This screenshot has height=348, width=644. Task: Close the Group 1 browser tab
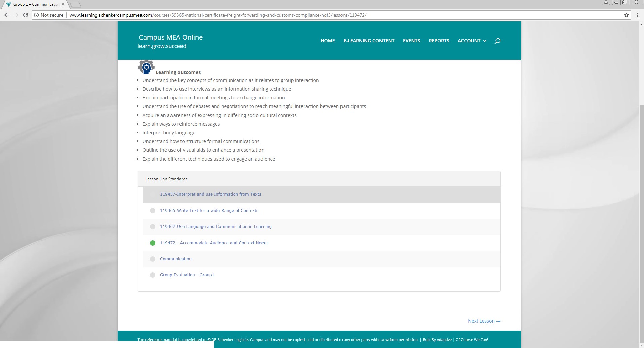(63, 4)
